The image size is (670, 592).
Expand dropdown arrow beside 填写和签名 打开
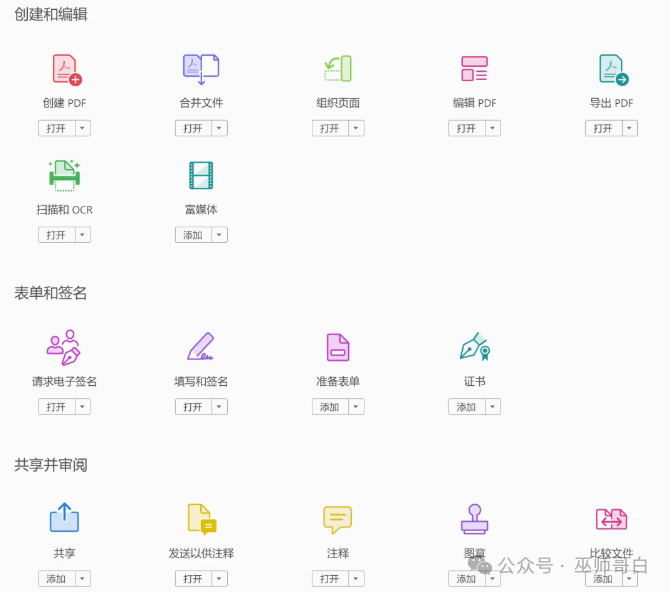pos(220,406)
